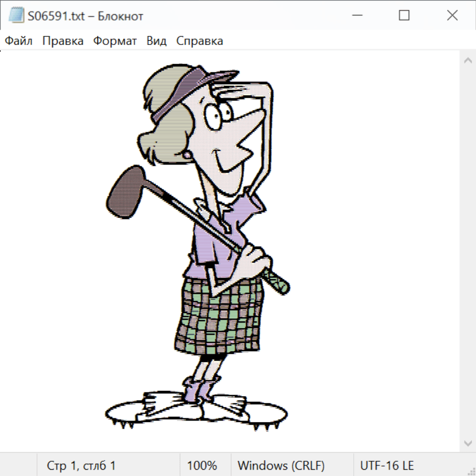Click the Windows (CRLF) status field
The image size is (476, 476).
[x=281, y=466]
